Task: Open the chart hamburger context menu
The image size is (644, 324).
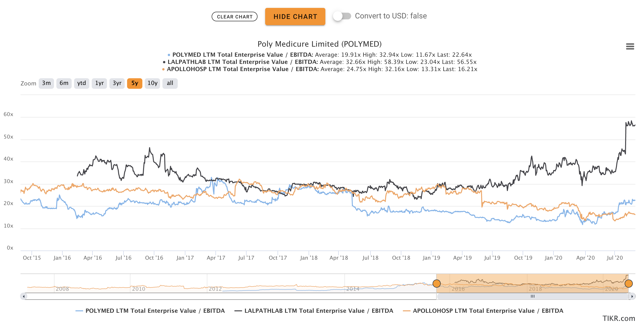Action: (x=630, y=46)
